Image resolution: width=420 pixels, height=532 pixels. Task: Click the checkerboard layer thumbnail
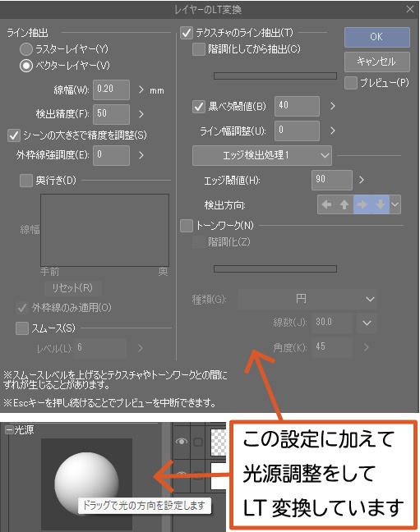tap(218, 442)
